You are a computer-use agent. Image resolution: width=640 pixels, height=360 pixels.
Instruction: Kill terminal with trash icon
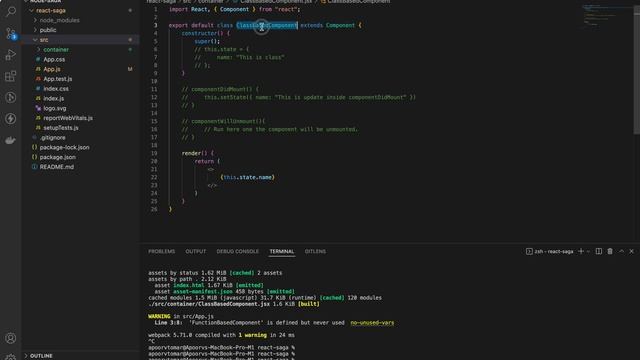click(x=610, y=251)
